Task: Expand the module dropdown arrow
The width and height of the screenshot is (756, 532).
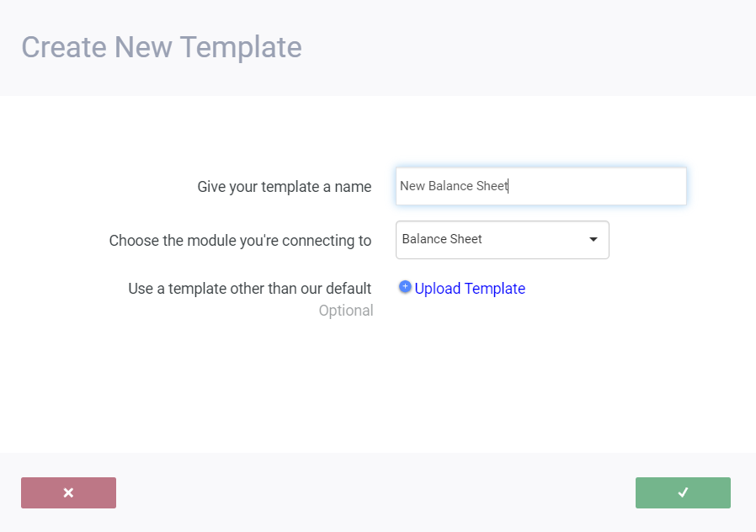Action: pos(594,240)
